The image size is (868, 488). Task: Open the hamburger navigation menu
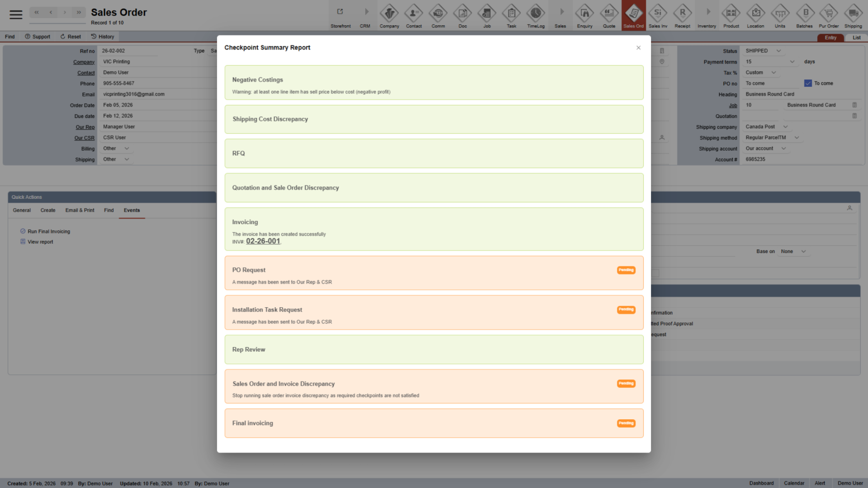tap(16, 14)
